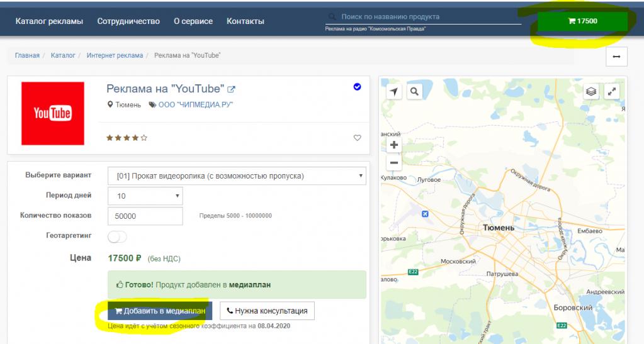Open the Период дней dropdown
This screenshot has height=344, width=644.
[x=145, y=196]
